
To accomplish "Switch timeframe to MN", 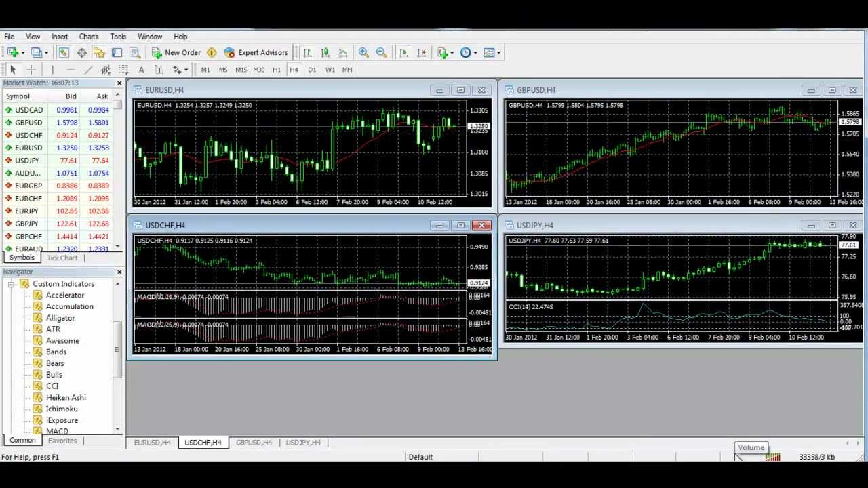I will tap(347, 70).
